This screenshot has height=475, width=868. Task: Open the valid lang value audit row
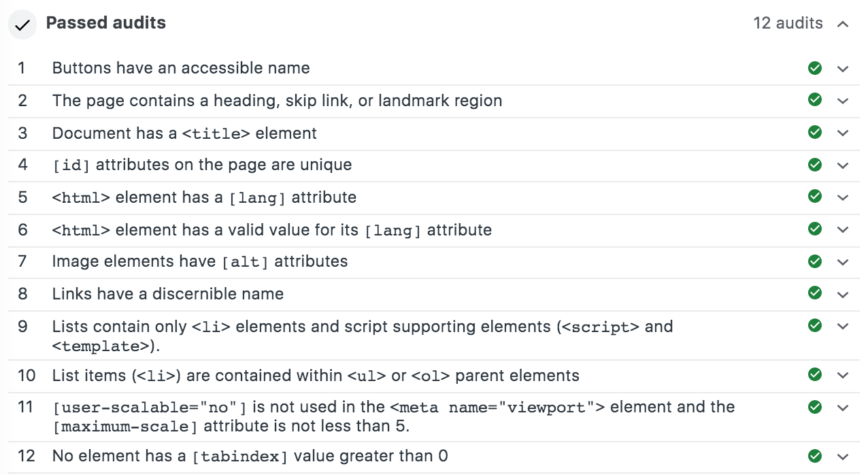[x=271, y=230]
